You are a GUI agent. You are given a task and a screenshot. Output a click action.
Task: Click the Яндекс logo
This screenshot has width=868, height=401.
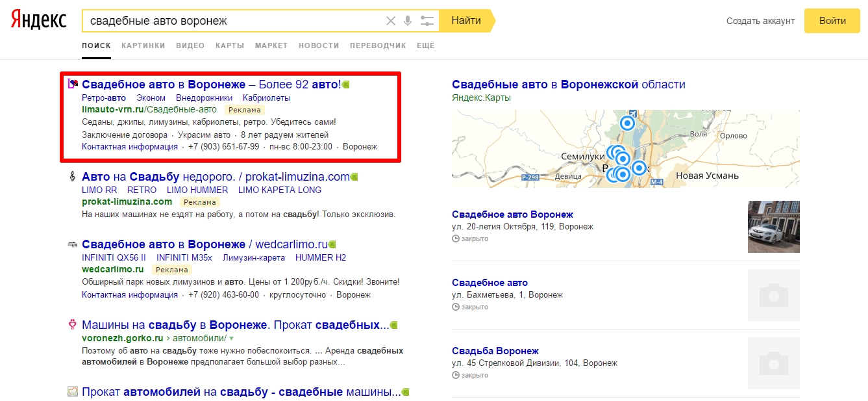[x=38, y=20]
